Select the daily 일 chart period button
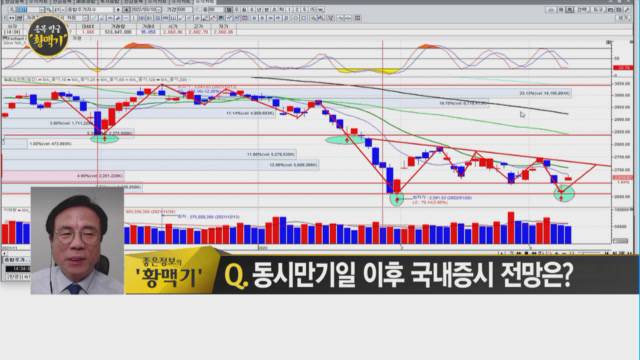The height and width of the screenshot is (360, 640). tap(229, 9)
